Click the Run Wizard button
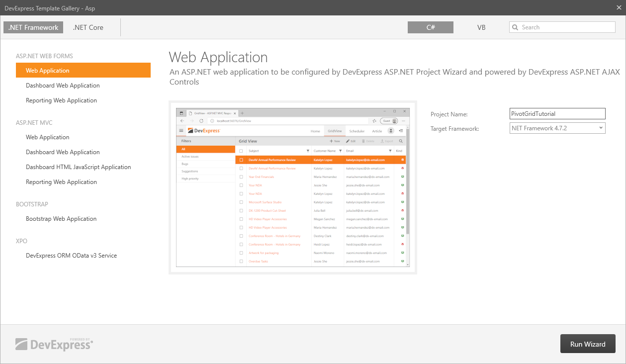This screenshot has width=626, height=364. click(588, 344)
